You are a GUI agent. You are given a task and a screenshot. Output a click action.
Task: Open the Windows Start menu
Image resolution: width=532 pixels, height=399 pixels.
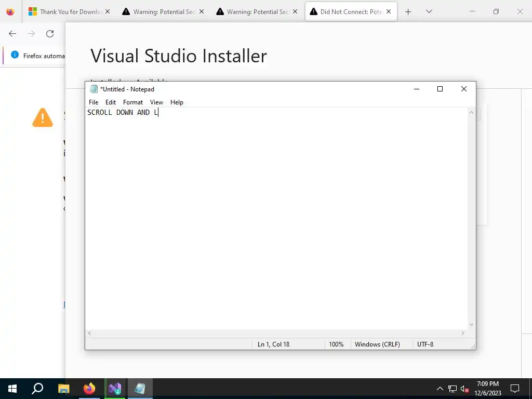tap(12, 389)
